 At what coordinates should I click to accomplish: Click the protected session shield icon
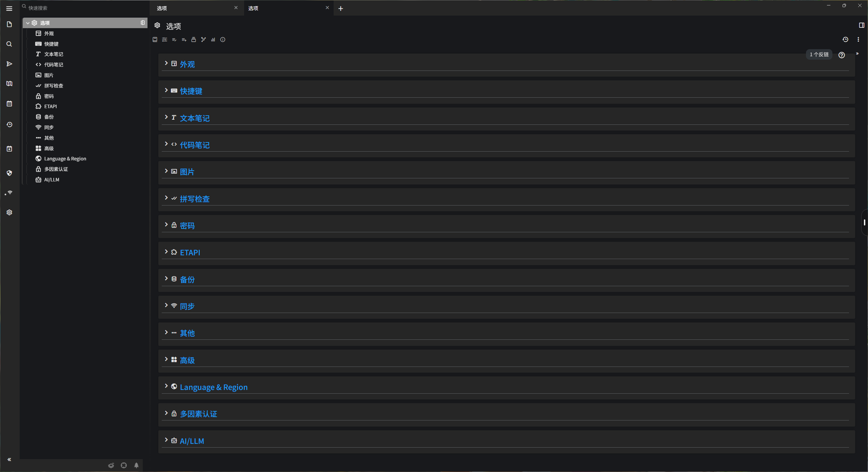pos(9,173)
